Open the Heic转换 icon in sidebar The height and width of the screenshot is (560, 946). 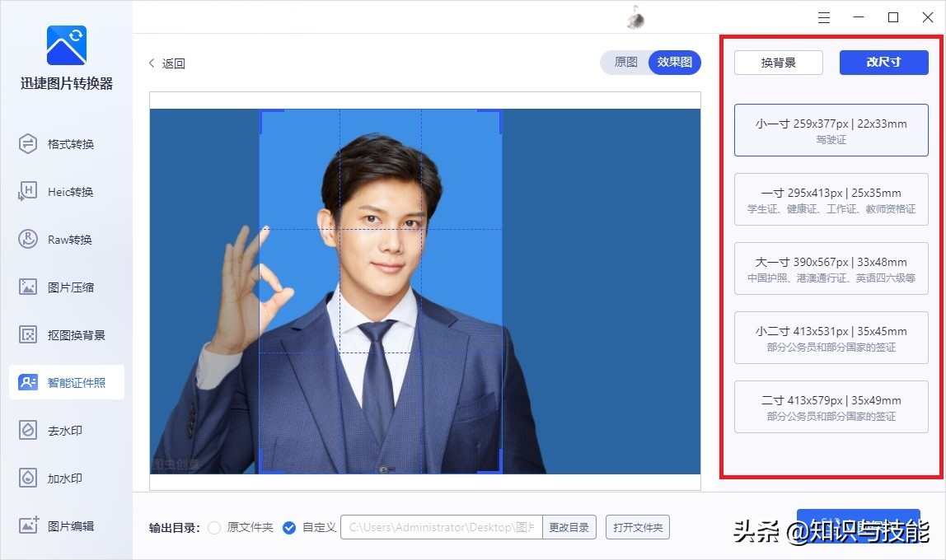pos(28,192)
